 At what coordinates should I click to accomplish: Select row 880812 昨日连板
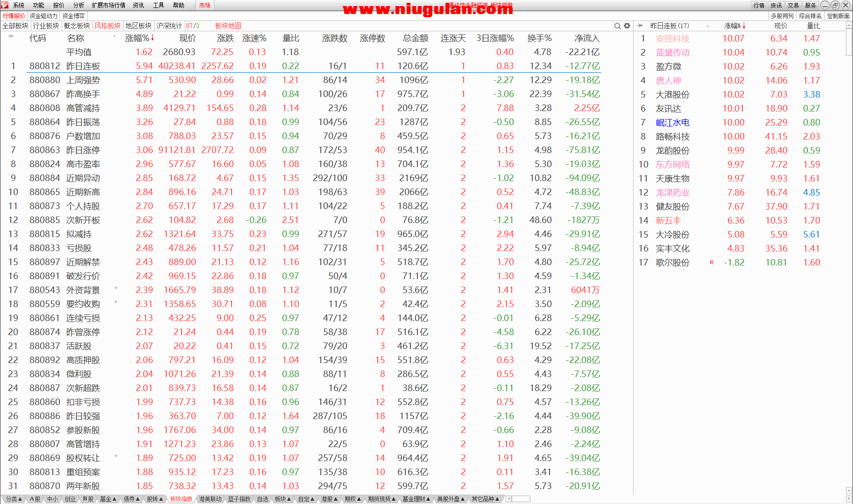(x=301, y=66)
